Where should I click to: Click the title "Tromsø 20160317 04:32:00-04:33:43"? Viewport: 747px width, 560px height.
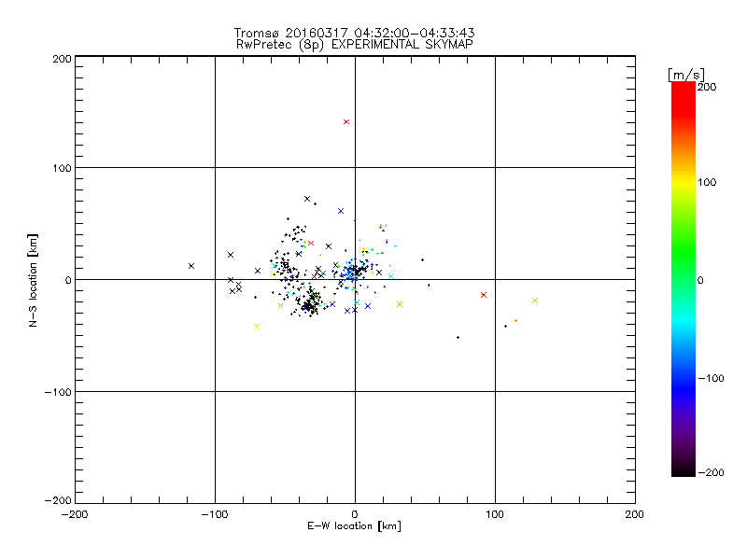point(354,33)
